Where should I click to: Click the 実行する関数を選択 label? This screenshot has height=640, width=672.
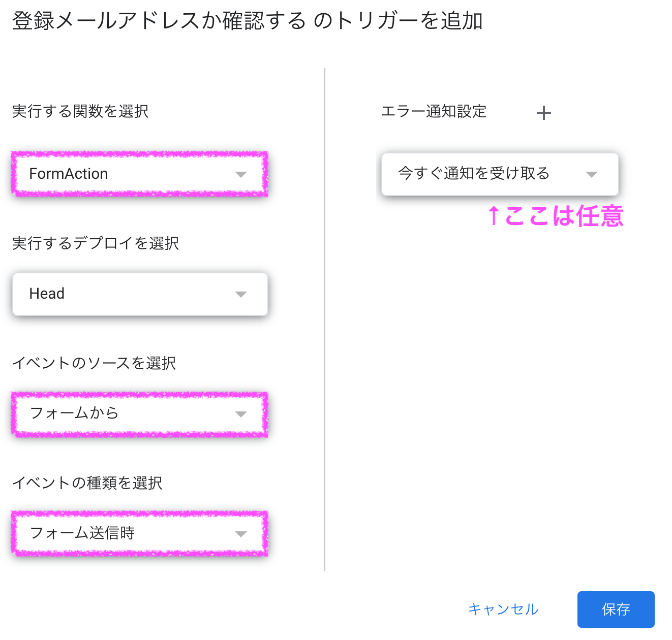point(80,111)
